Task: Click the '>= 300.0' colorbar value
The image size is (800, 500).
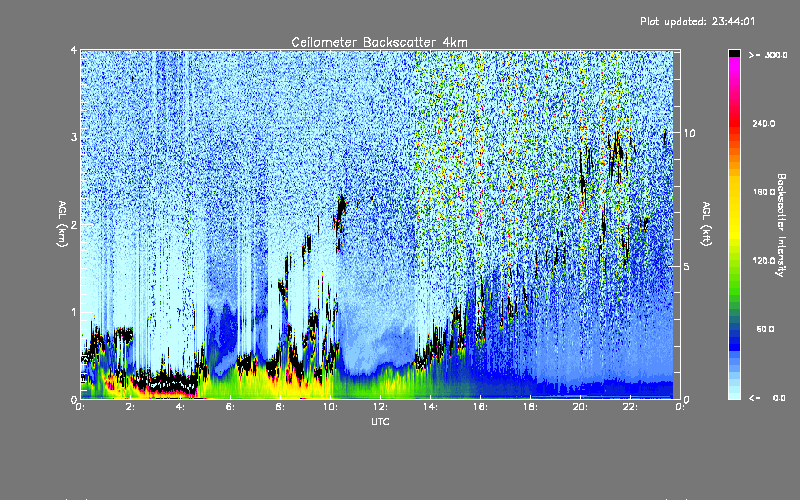Action: 768,55
